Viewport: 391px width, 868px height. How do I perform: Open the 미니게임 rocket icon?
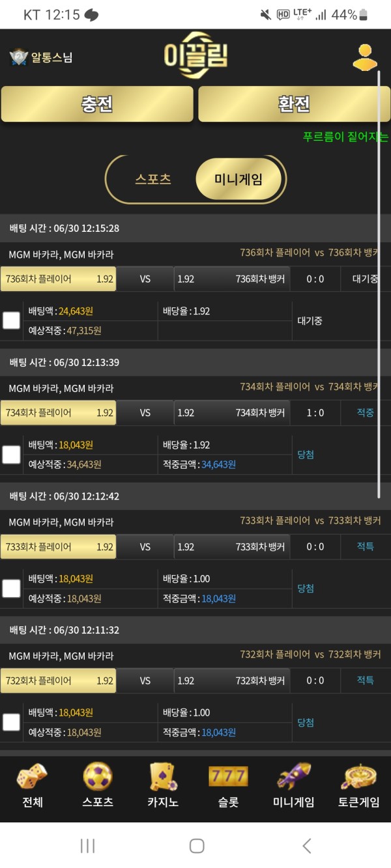pyautogui.click(x=293, y=776)
